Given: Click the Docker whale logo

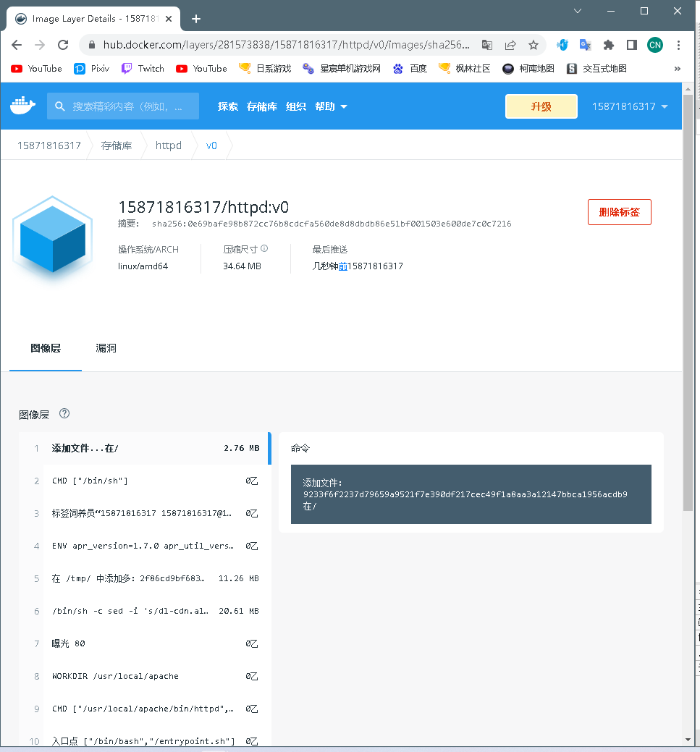Looking at the screenshot, I should pyautogui.click(x=22, y=106).
